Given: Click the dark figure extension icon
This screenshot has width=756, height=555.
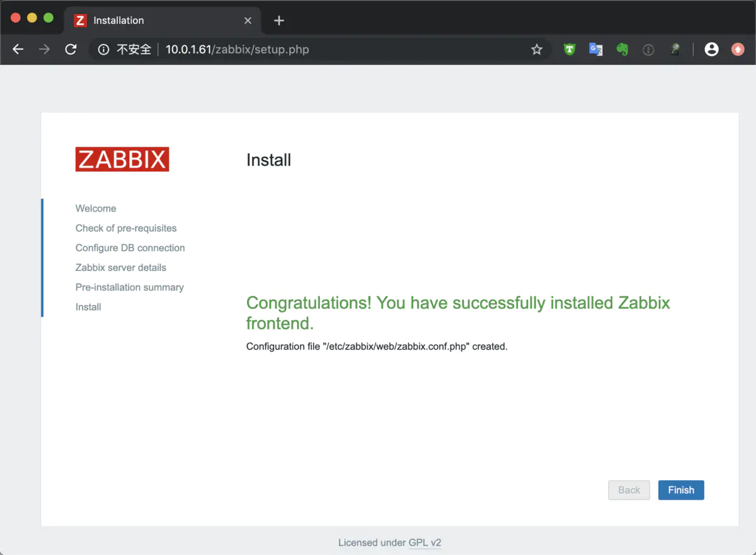Looking at the screenshot, I should pyautogui.click(x=675, y=49).
